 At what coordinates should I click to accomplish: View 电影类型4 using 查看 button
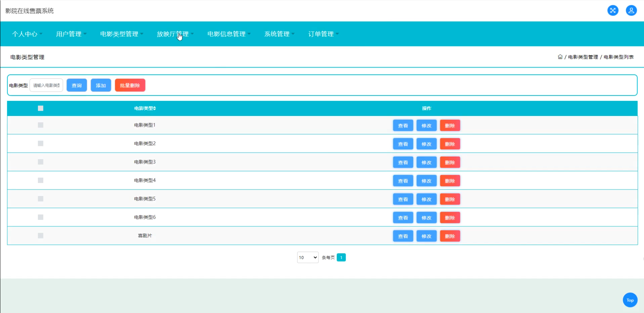[x=403, y=181]
